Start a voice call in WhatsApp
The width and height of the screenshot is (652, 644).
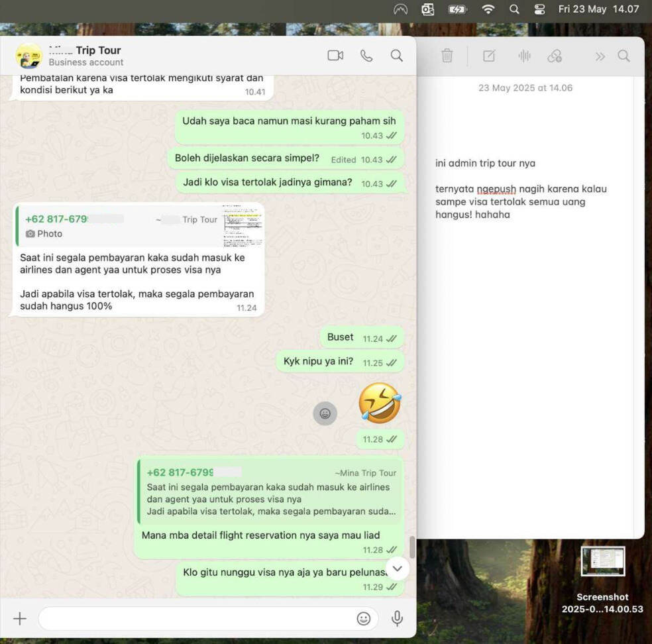coord(366,56)
